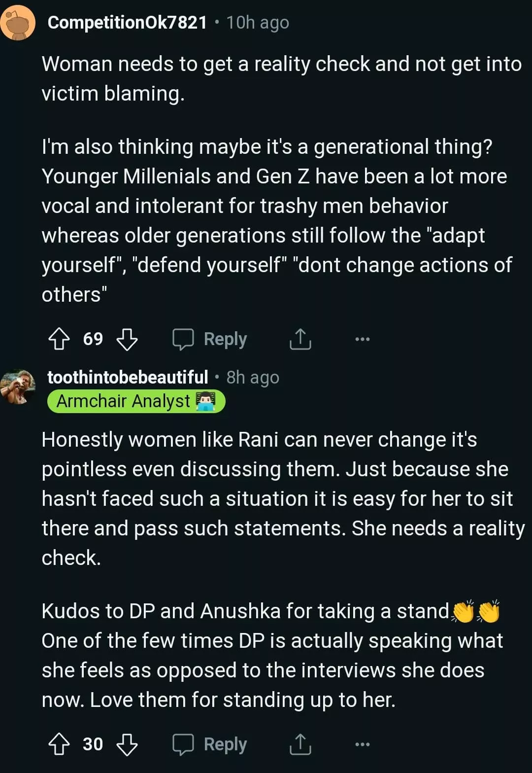Screen dimensions: 532x773
Task: Share the comment by CompetitionOk7821
Action: coord(300,339)
